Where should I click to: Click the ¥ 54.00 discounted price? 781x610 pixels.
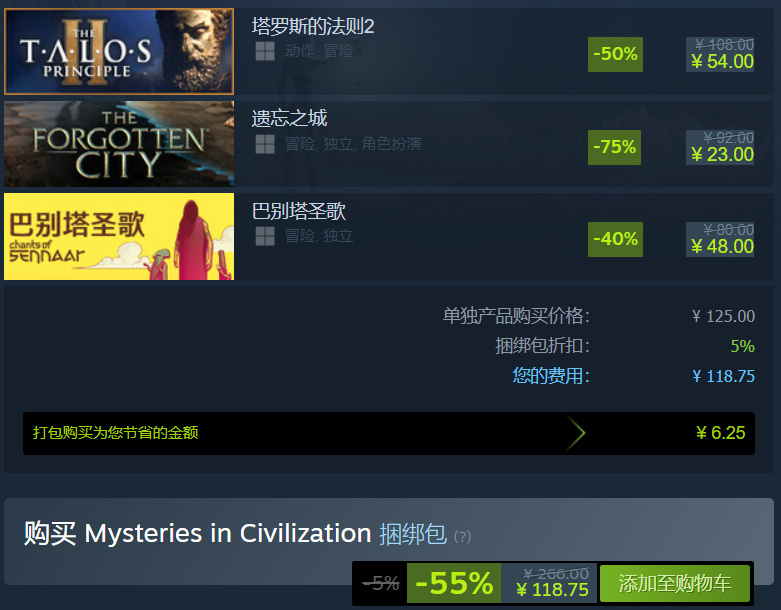(x=722, y=62)
